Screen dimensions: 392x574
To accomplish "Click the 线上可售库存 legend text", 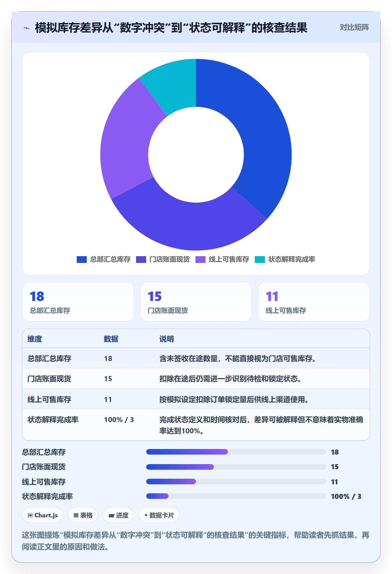I will 229,260.
